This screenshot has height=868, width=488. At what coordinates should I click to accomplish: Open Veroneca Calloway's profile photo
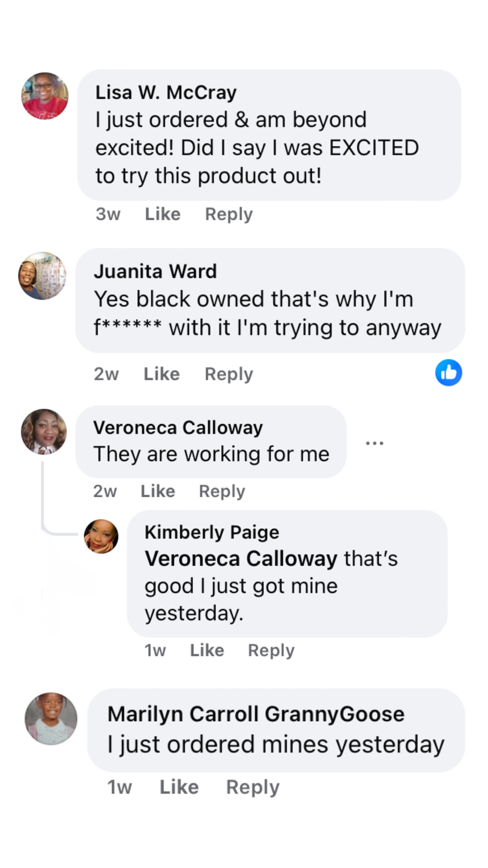[x=44, y=432]
